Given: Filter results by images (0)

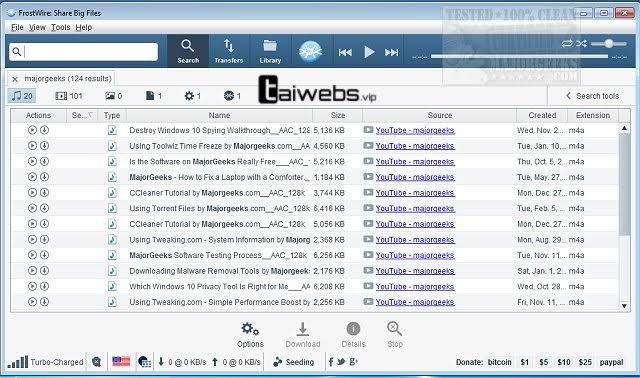Looking at the screenshot, I should (113, 96).
